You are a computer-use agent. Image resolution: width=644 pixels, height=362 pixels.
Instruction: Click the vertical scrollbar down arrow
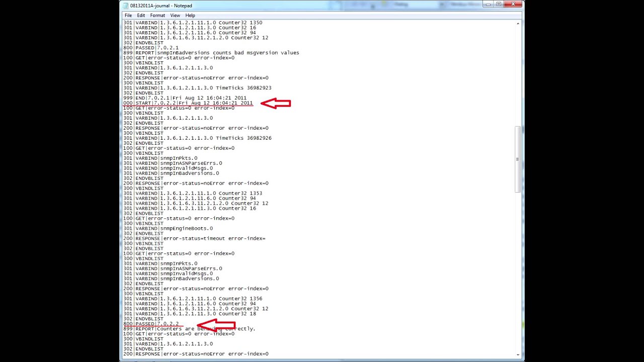[x=518, y=354]
